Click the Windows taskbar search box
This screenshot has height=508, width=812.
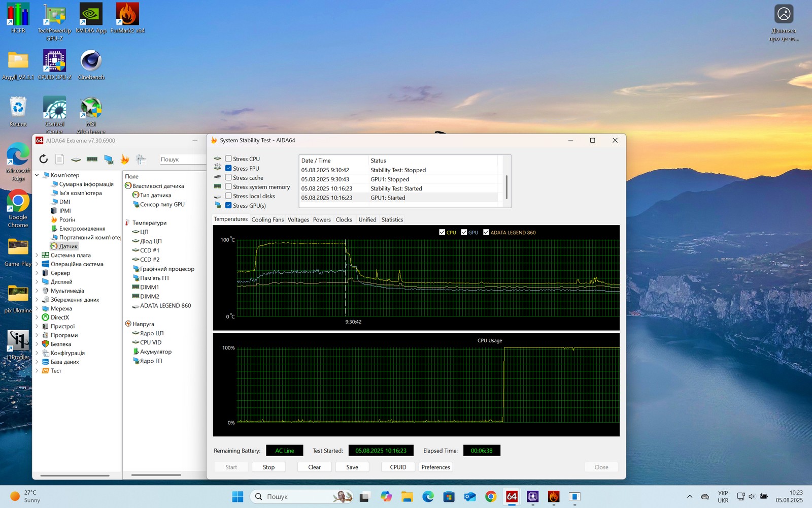click(301, 496)
